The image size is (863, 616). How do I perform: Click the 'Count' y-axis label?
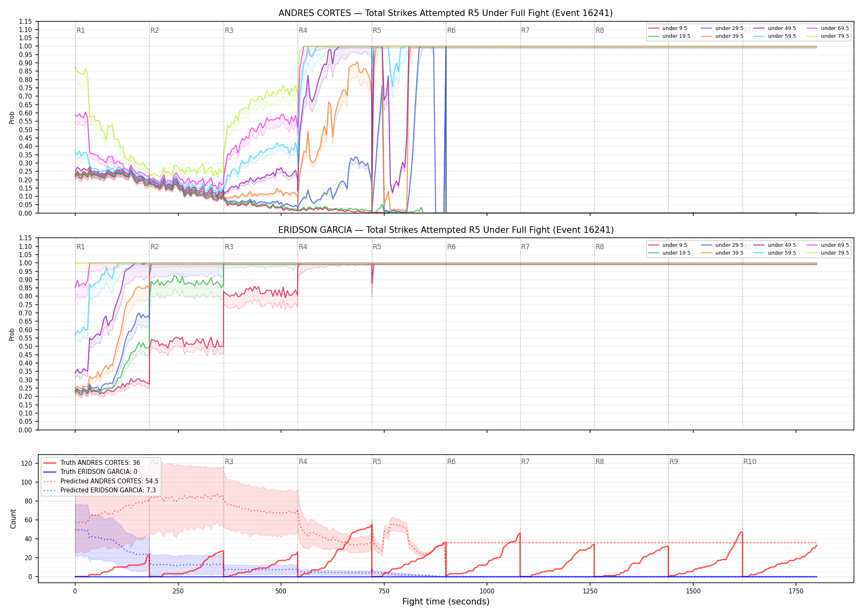[x=13, y=519]
